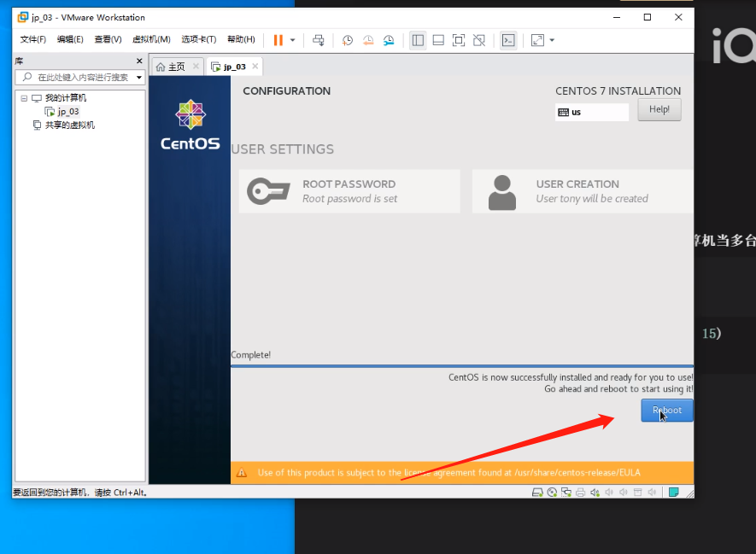Collapse the 我的计算机 tree node
Image resolution: width=756 pixels, height=554 pixels.
coord(24,98)
